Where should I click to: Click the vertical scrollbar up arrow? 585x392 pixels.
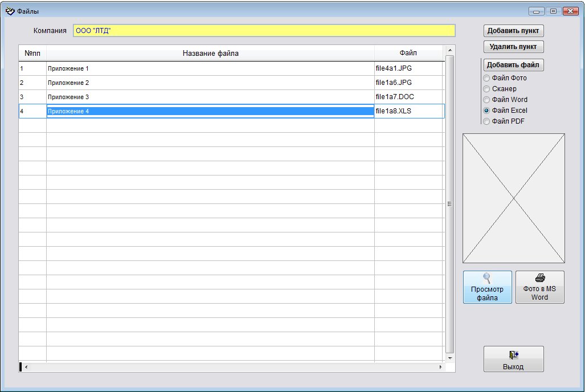click(450, 50)
